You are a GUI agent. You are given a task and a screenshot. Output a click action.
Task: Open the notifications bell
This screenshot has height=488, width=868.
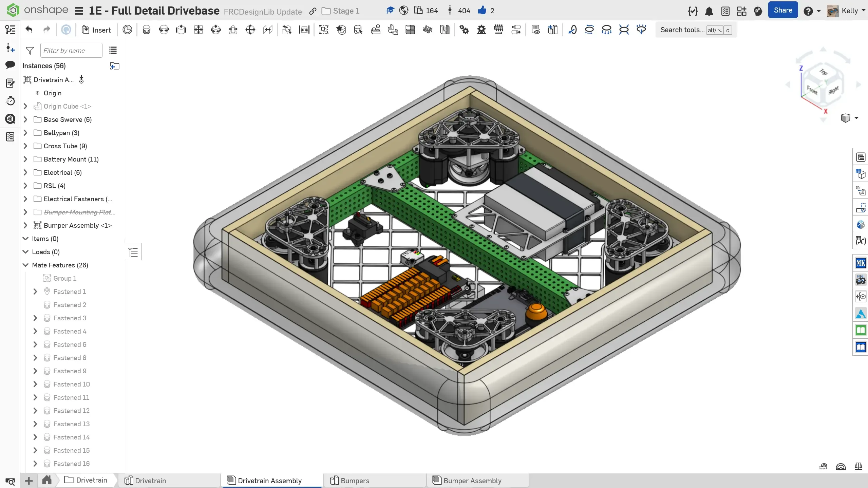click(x=709, y=11)
